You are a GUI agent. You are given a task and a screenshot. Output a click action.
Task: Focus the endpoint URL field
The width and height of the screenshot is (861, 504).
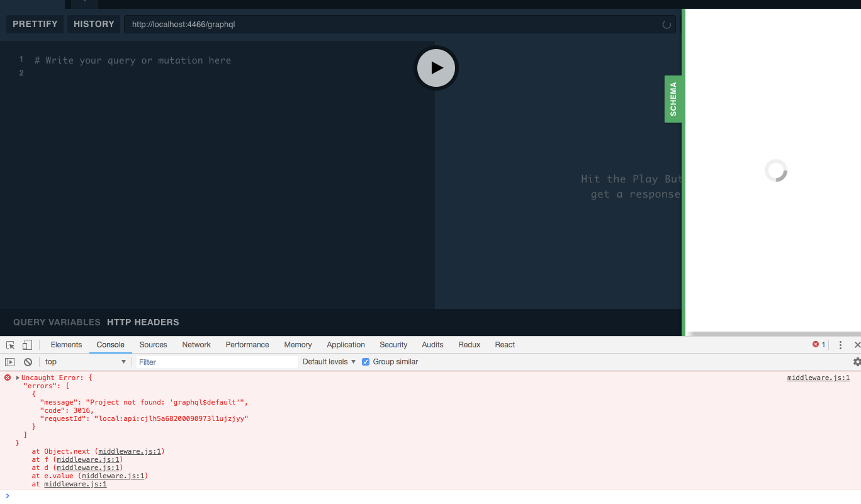coord(400,25)
